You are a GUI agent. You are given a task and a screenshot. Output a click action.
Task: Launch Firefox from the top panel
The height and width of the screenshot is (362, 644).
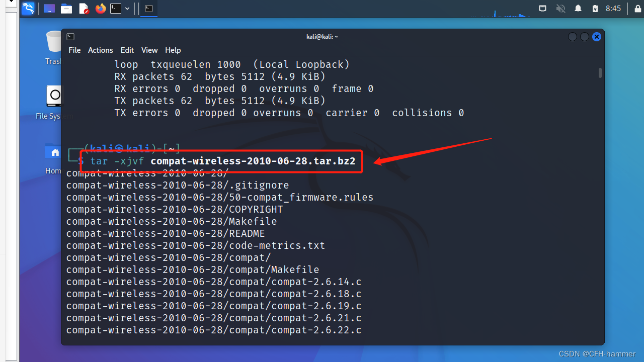tap(100, 9)
